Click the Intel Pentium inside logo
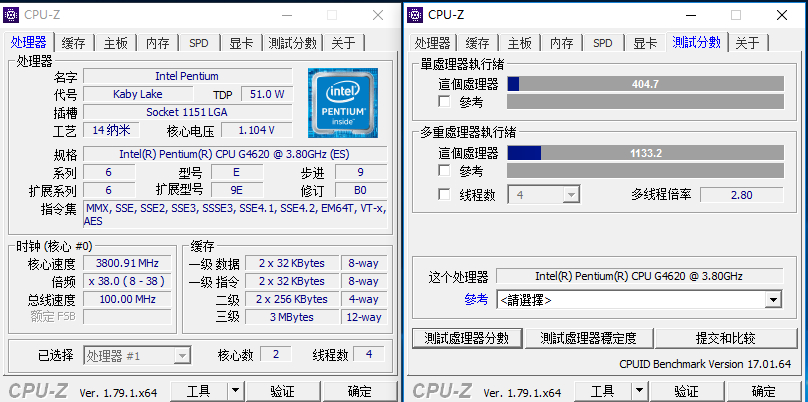Screen dimensions: 808x402 pos(343,101)
